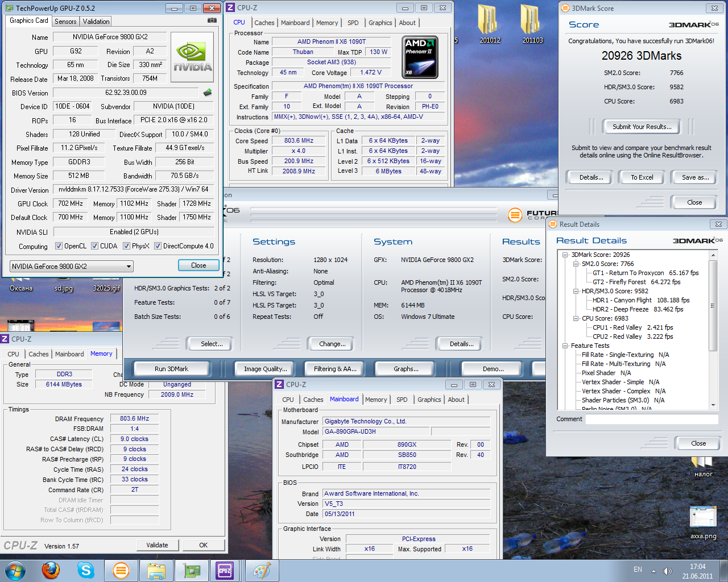728x582 pixels.
Task: Open Caches tab in top CPU-Z window
Action: pyautogui.click(x=264, y=23)
